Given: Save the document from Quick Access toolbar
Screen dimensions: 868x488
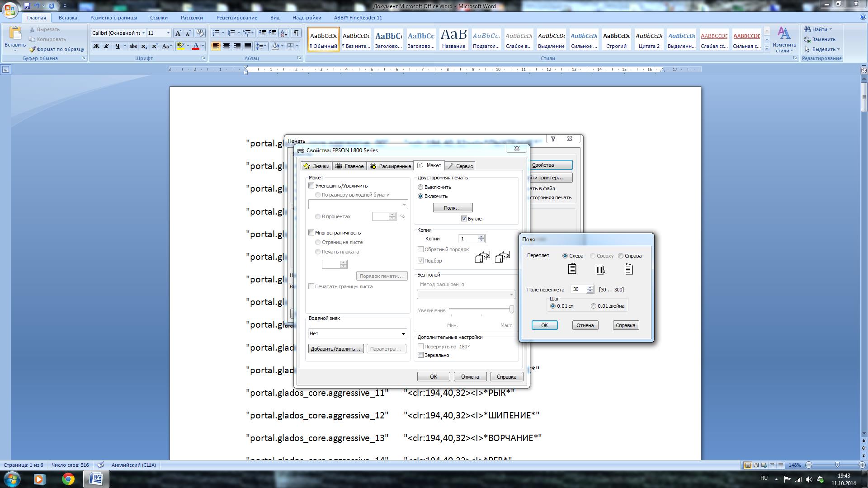Looking at the screenshot, I should pyautogui.click(x=27, y=6).
